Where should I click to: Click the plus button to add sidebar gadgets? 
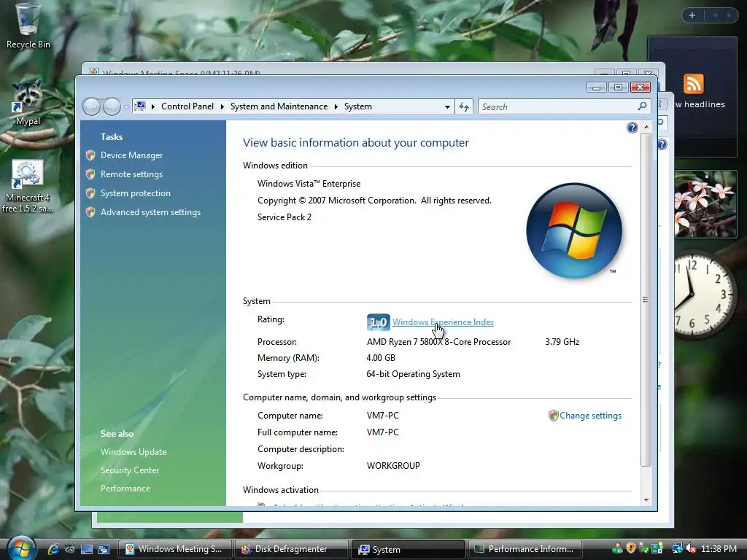coord(692,15)
